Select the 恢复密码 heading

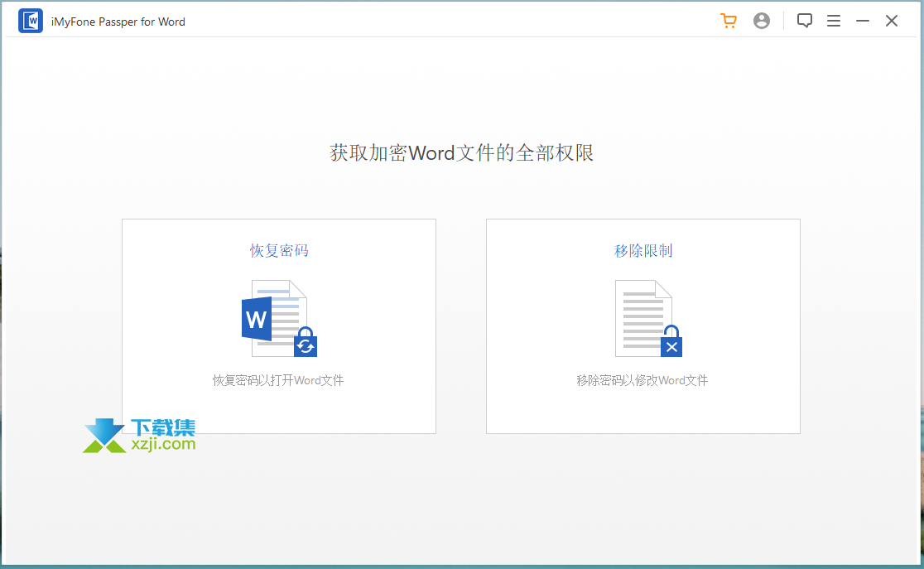tap(279, 251)
